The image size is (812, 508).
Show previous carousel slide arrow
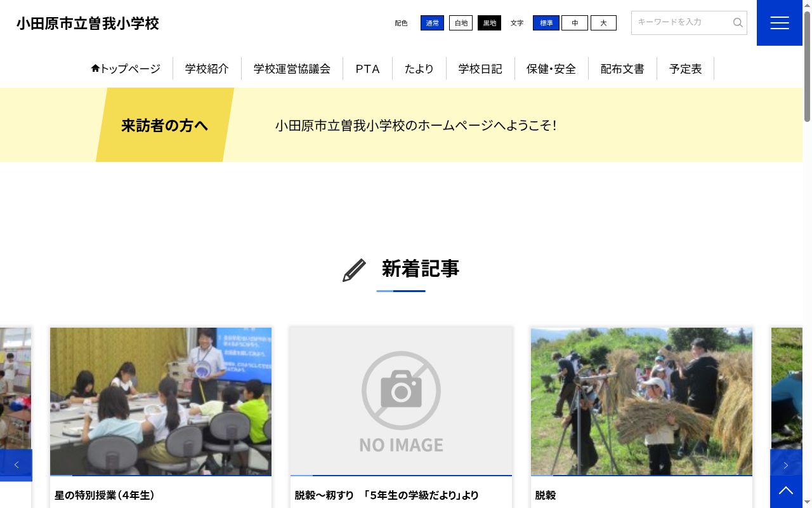click(x=16, y=465)
